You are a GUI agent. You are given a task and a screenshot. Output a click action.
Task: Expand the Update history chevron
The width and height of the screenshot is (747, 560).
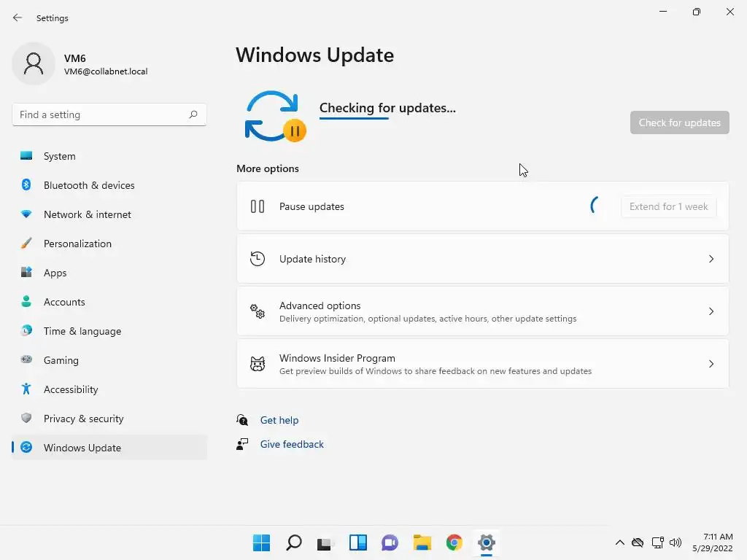click(x=711, y=259)
